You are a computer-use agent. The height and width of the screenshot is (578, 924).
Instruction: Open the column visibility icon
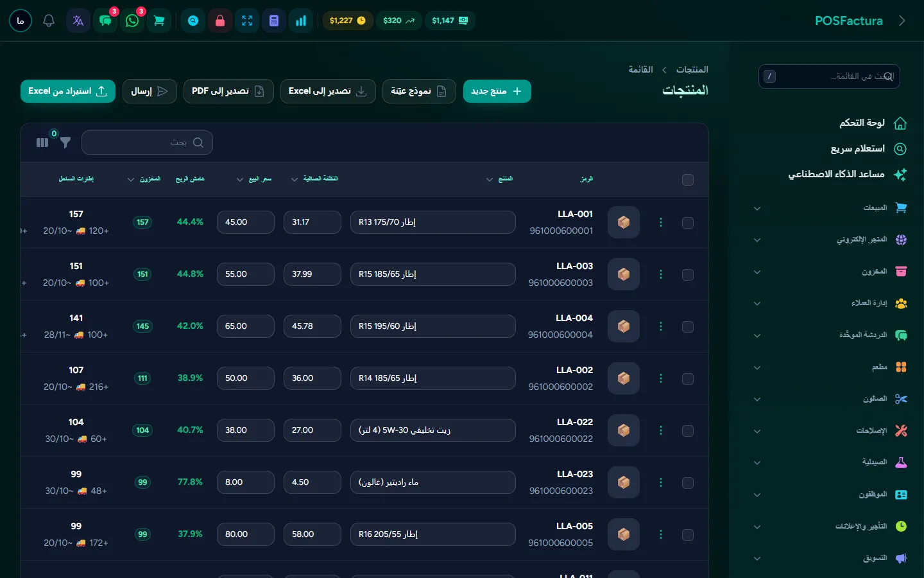coord(42,143)
